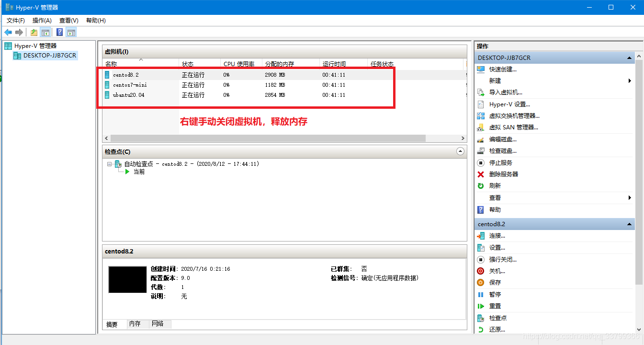The height and width of the screenshot is (345, 644).
Task: Select DESKTOP-JJB7GCR server in tree
Action: click(x=50, y=55)
